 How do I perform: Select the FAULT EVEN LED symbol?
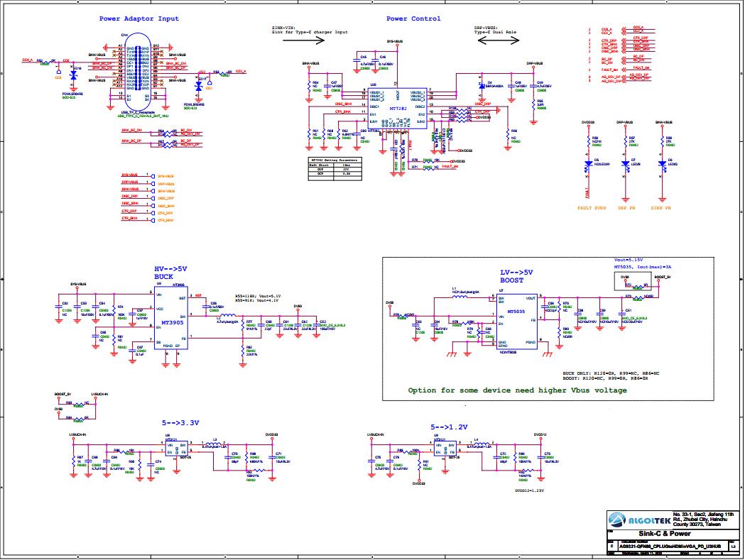coord(588,165)
